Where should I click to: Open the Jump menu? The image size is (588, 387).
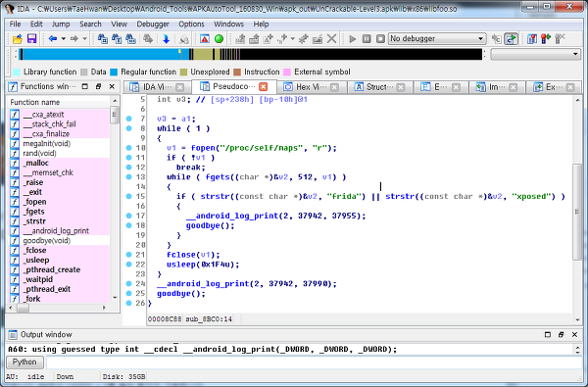click(61, 24)
